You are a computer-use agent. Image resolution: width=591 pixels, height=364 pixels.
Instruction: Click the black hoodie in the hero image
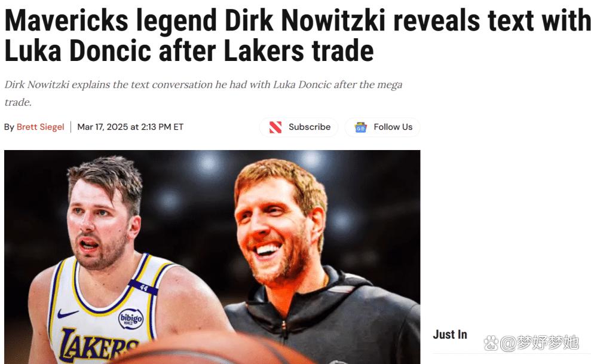(x=324, y=320)
